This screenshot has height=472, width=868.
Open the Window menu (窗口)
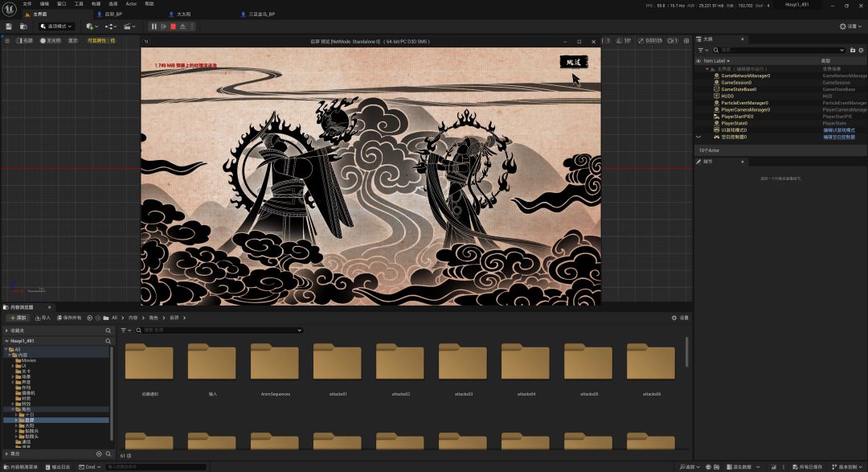point(61,4)
